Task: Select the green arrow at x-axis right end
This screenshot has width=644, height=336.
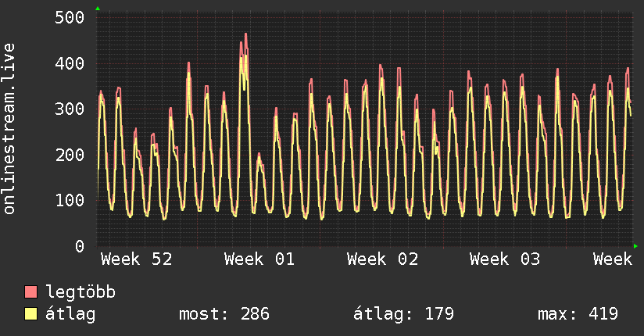Action: coord(636,246)
